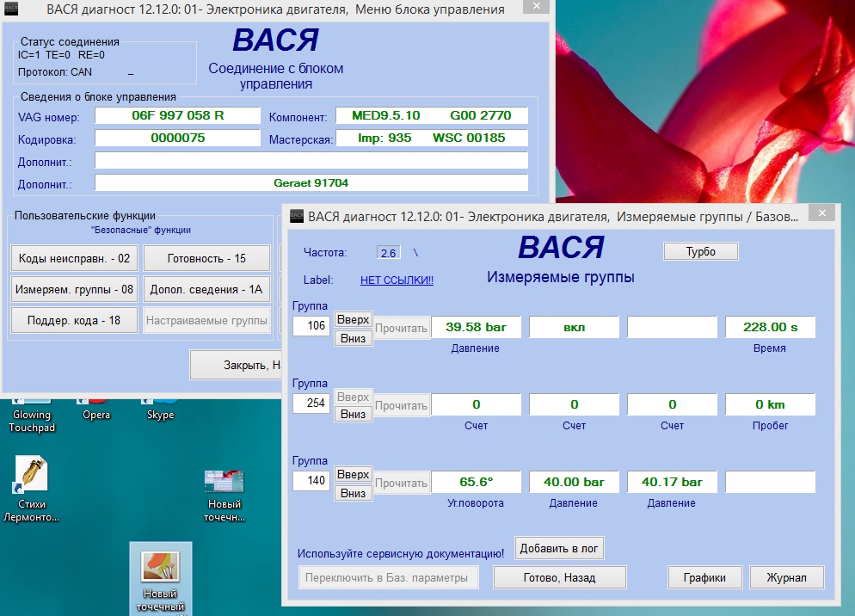855x616 pixels.
Task: Close the Измеряемые группы window
Action: pos(822,213)
